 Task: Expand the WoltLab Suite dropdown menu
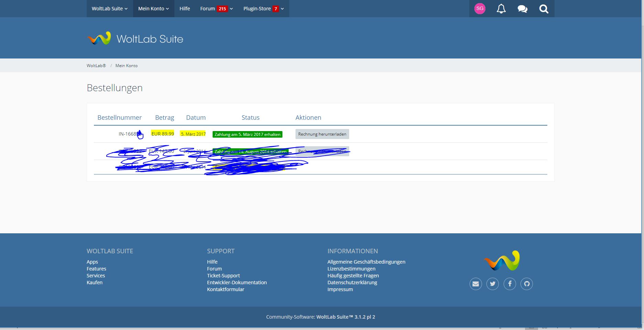click(x=110, y=9)
